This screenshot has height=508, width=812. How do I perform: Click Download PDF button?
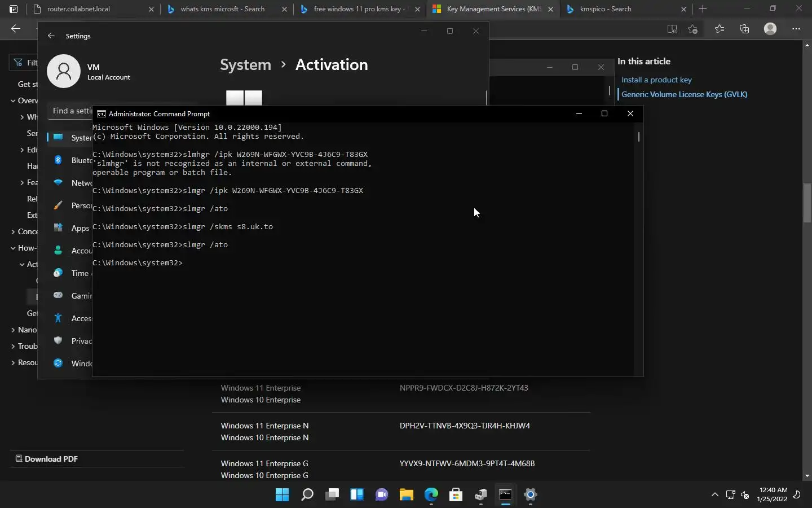click(x=46, y=459)
